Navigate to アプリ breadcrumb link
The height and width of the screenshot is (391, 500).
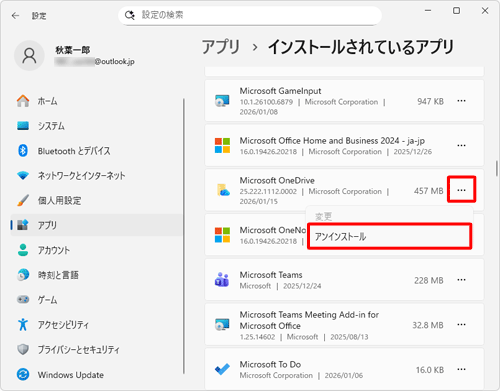point(221,47)
